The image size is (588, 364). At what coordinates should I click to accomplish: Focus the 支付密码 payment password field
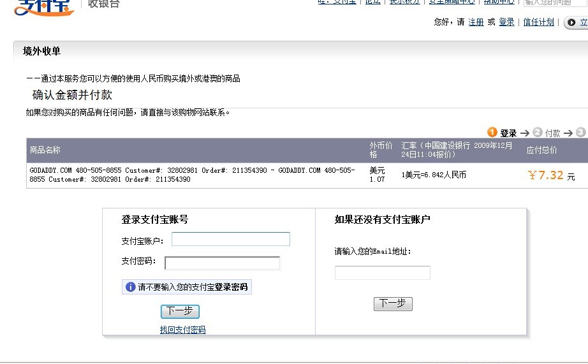(x=222, y=263)
